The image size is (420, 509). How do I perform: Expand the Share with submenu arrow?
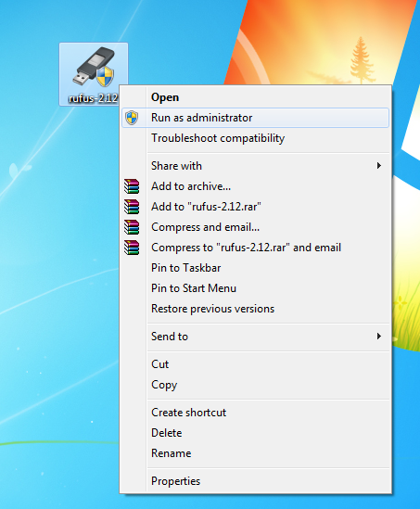(379, 166)
